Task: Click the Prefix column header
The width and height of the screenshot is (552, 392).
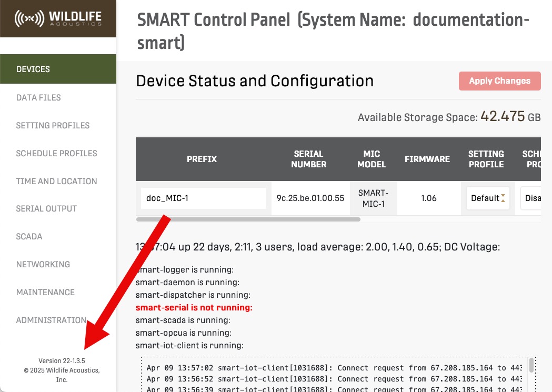Action: (202, 159)
